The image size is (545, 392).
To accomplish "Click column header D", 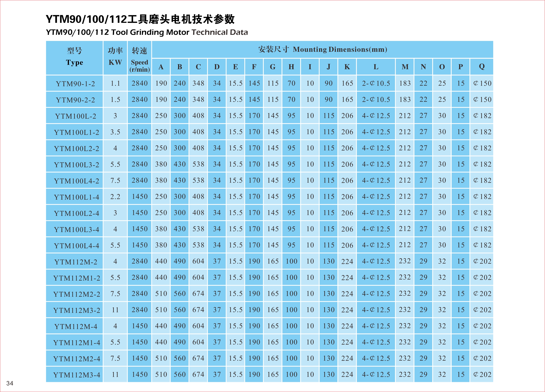I will [217, 67].
